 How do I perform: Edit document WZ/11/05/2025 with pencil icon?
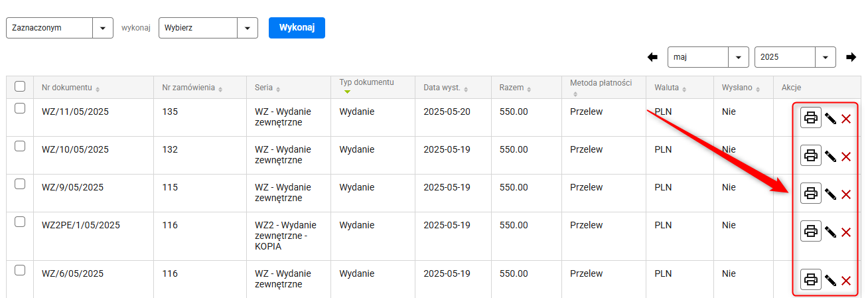[830, 119]
